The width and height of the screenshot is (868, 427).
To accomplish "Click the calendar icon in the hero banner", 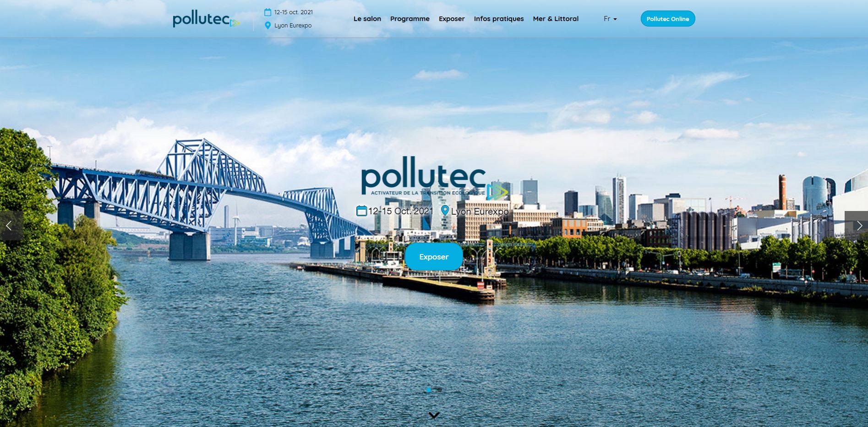I will point(361,211).
